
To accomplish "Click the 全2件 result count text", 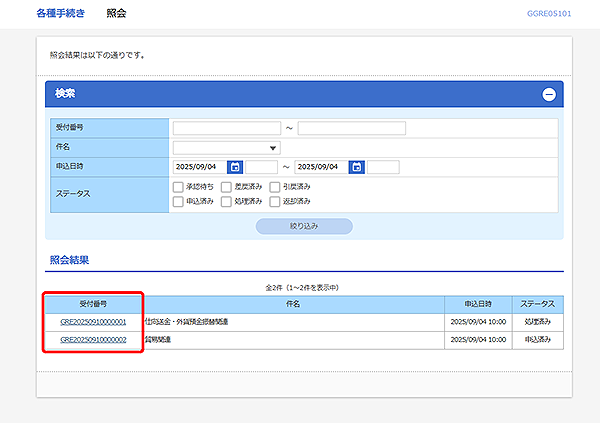I will 302,287.
